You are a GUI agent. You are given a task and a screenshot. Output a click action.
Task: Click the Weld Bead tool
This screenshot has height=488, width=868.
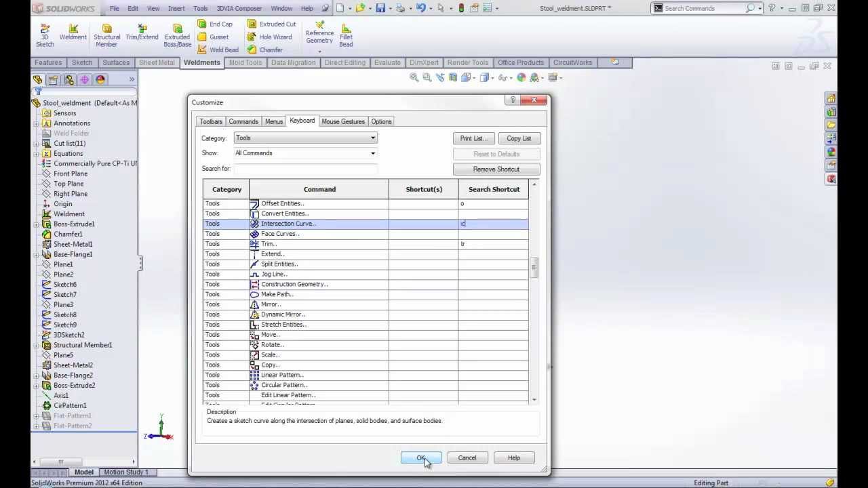pos(218,49)
